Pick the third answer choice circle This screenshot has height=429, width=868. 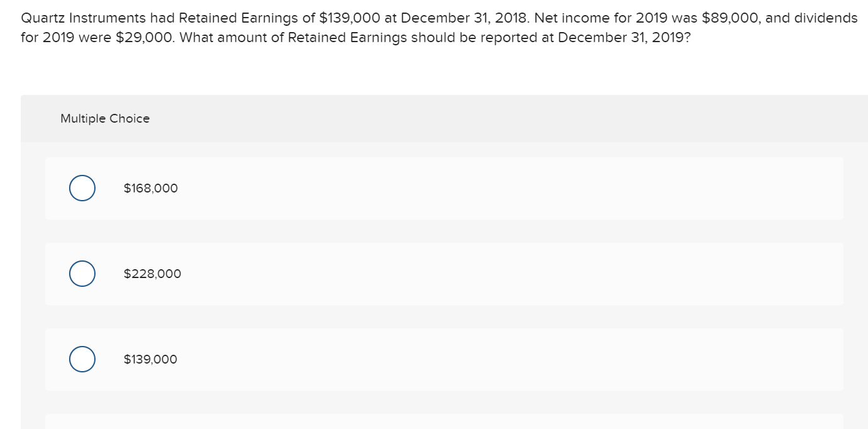82,359
